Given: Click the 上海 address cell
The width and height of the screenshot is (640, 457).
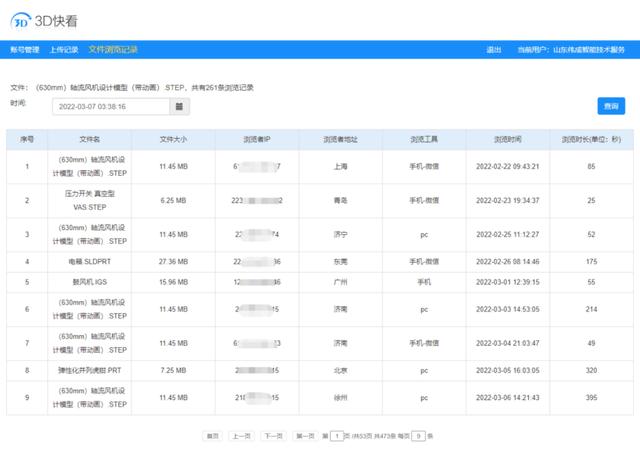Looking at the screenshot, I should (x=340, y=166).
